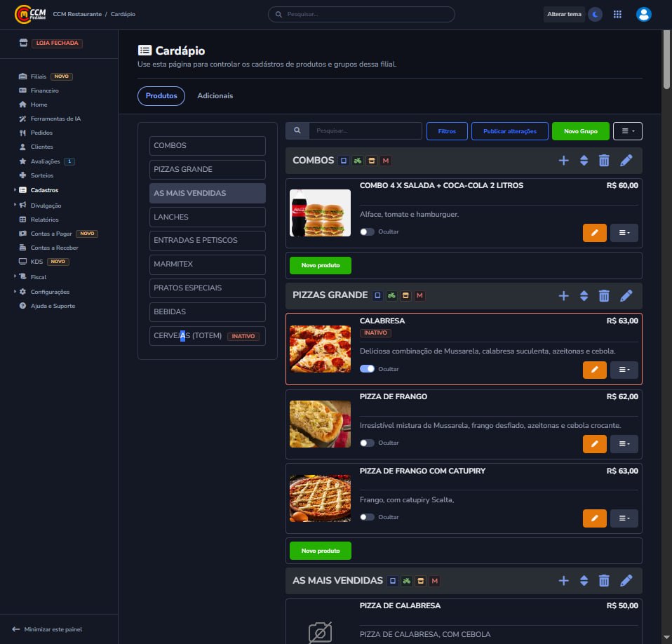Click the pencil edit icon in COMBOS header
This screenshot has height=644, width=672.
(626, 161)
